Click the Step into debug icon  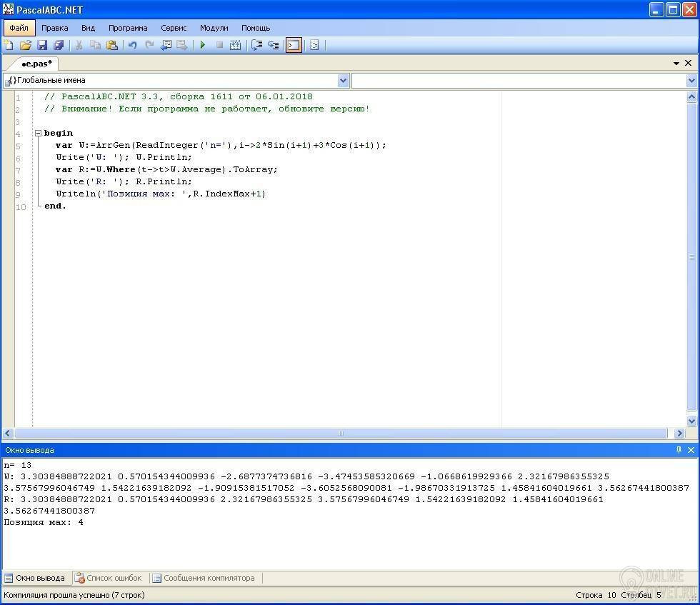tap(273, 45)
